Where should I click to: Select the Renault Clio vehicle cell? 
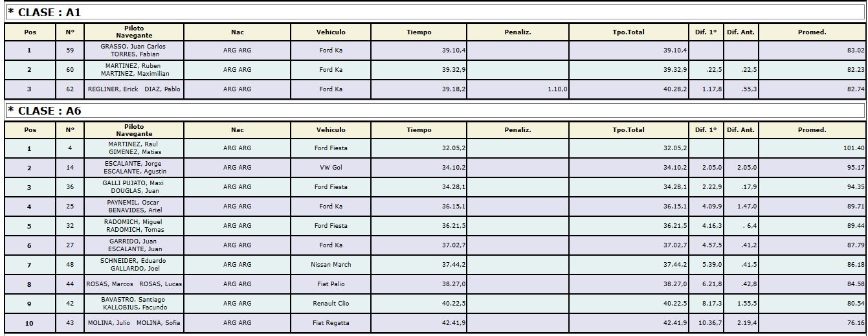tap(331, 304)
